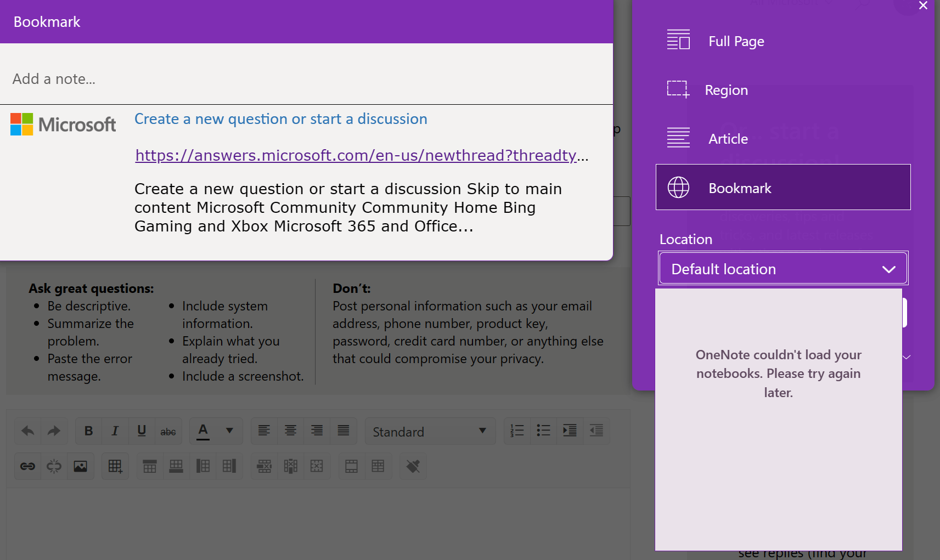The width and height of the screenshot is (940, 560).
Task: Click the Insert Link icon
Action: 27,466
